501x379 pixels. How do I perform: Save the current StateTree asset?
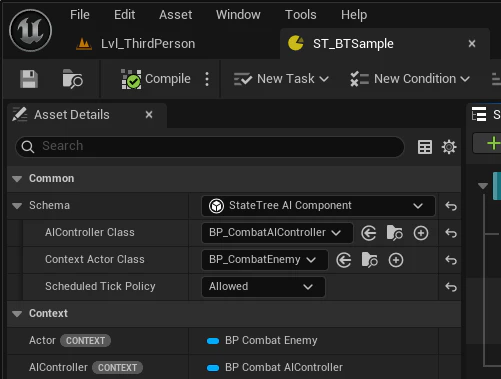[29, 79]
